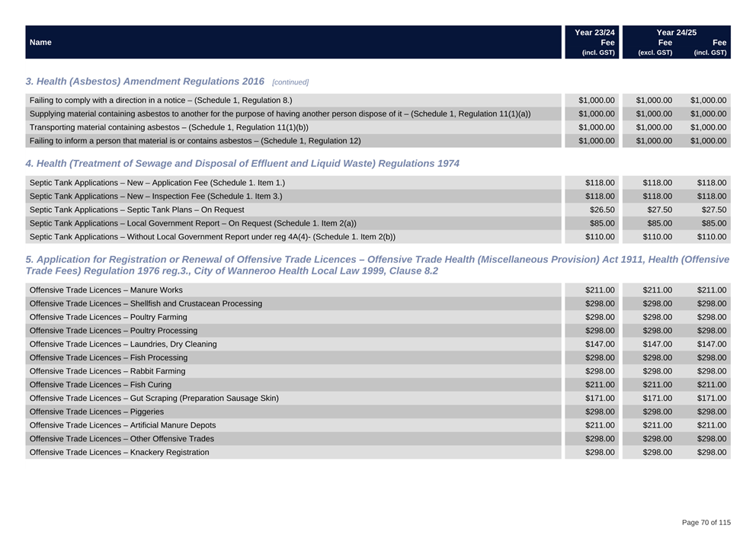Select the Health (Asbestos) Amendment Regulations 2016 heading
The image size is (756, 535).
[x=145, y=82]
